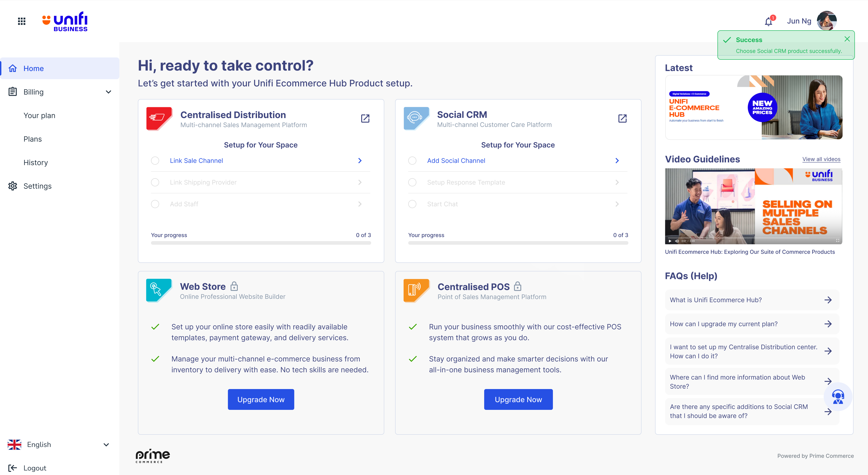Select the Link Shipping Provider radio circle
Image resolution: width=868 pixels, height=475 pixels.
[x=155, y=182]
